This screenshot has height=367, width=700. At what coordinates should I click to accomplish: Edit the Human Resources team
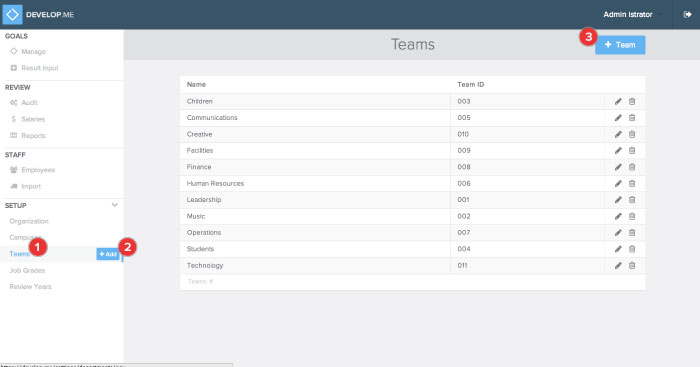pyautogui.click(x=618, y=184)
